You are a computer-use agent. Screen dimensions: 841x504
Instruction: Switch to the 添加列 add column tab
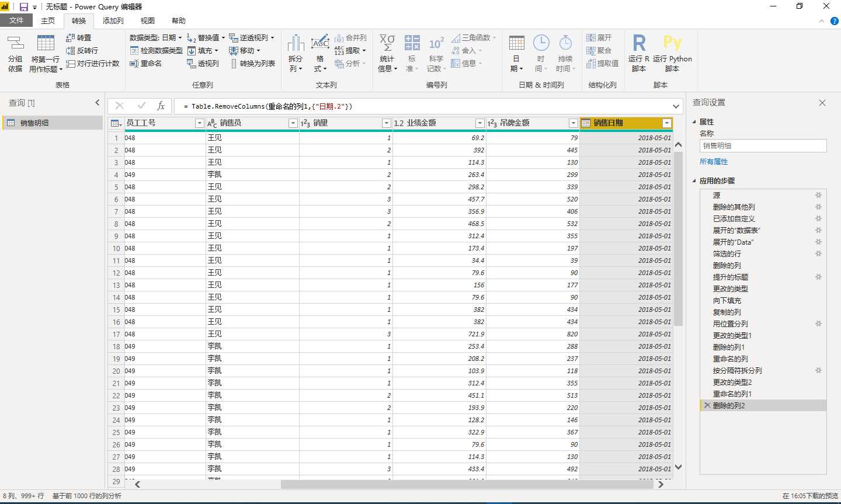click(113, 21)
